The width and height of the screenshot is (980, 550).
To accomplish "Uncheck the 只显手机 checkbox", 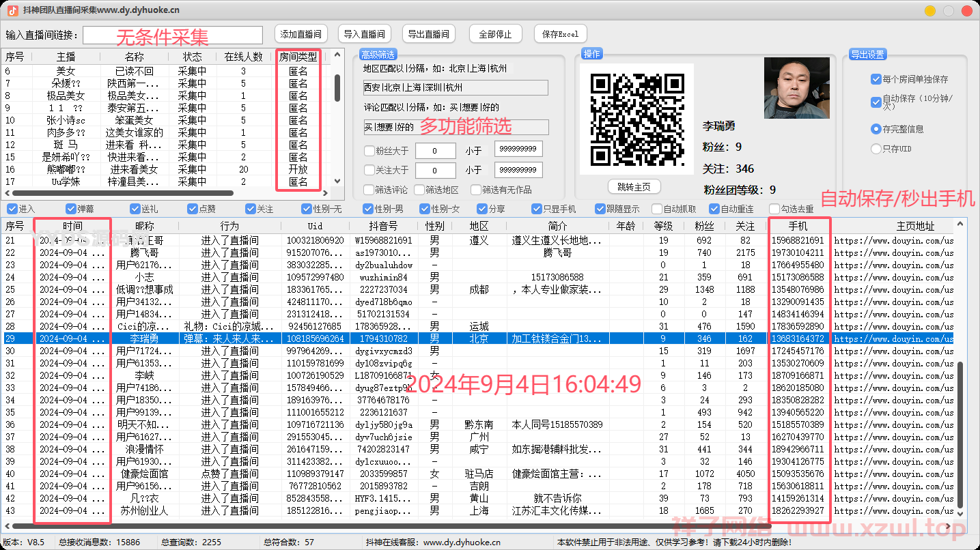I will [537, 209].
